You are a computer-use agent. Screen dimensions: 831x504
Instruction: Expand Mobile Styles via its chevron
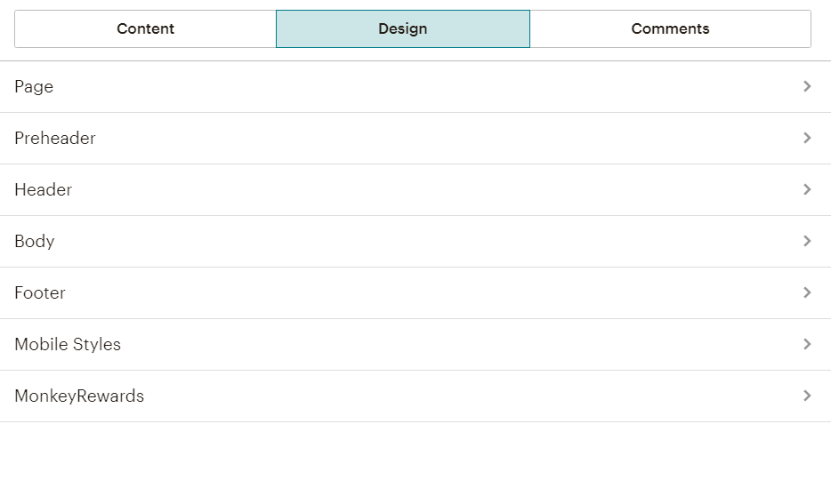pyautogui.click(x=807, y=344)
